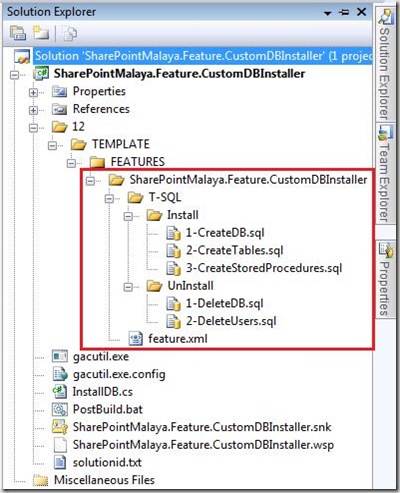This screenshot has height=493, width=400.
Task: Click the 2-CreateTables.sql file icon
Action: point(173,251)
